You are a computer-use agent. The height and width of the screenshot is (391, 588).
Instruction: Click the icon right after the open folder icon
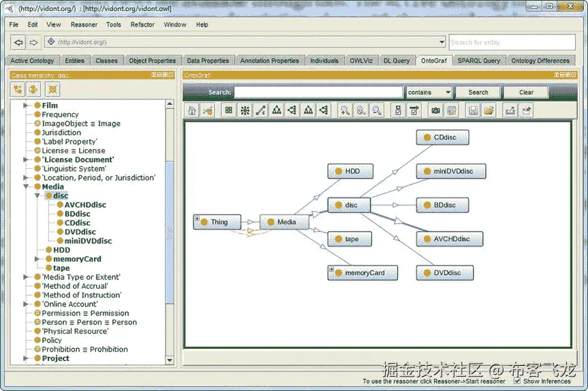pyautogui.click(x=510, y=110)
